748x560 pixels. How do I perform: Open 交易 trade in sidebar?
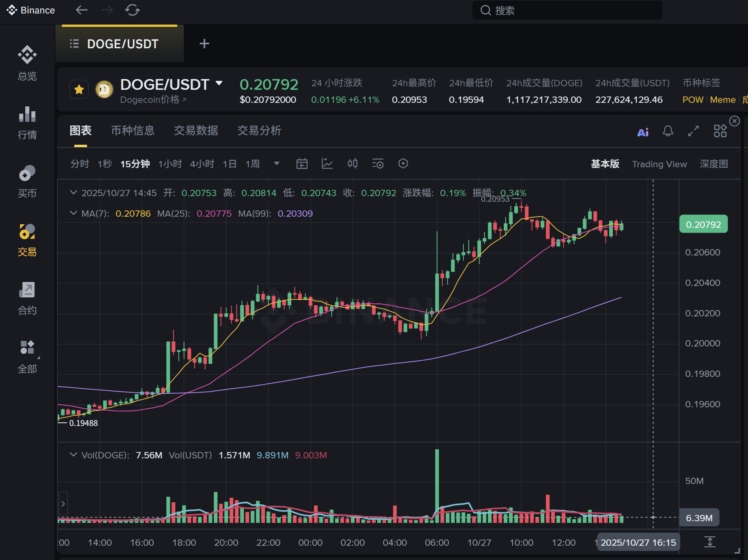pos(27,240)
